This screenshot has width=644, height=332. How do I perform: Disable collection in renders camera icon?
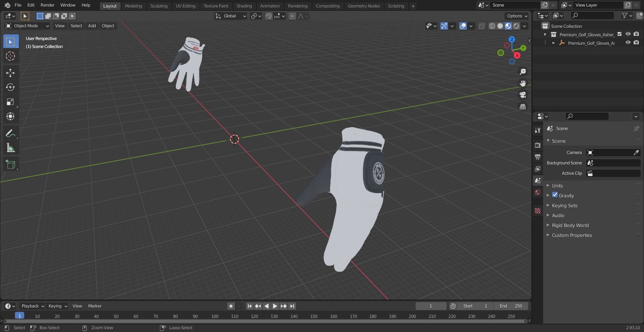point(636,34)
